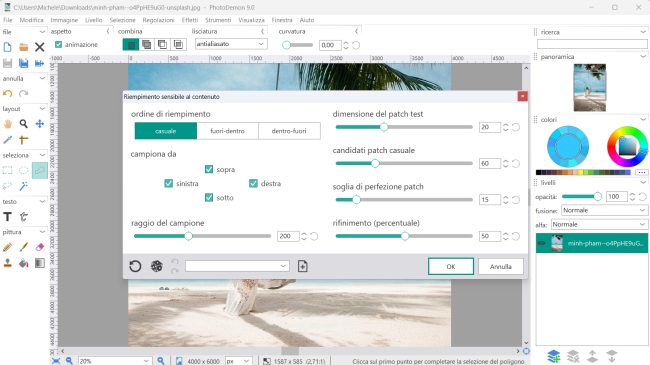Select the Eraser tool
Screen dimensions: 650x365
click(x=39, y=247)
